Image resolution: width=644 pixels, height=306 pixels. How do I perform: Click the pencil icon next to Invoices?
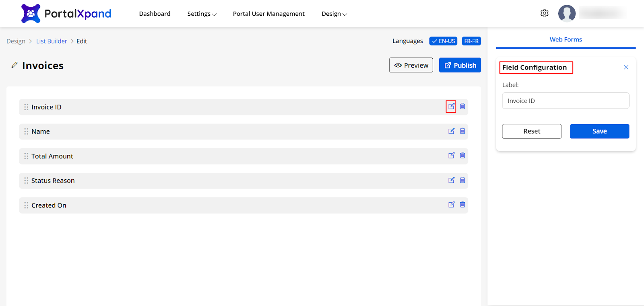14,65
